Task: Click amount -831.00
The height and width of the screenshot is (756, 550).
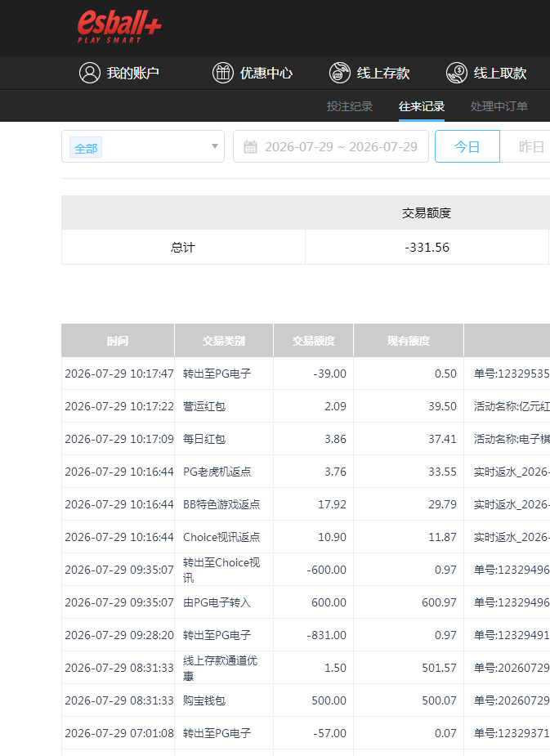Action: click(326, 635)
